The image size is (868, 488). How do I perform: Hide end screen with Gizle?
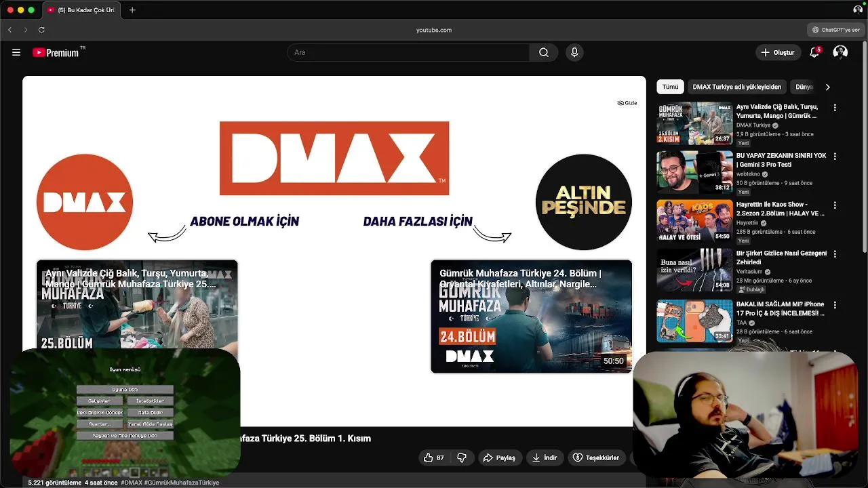pos(627,103)
